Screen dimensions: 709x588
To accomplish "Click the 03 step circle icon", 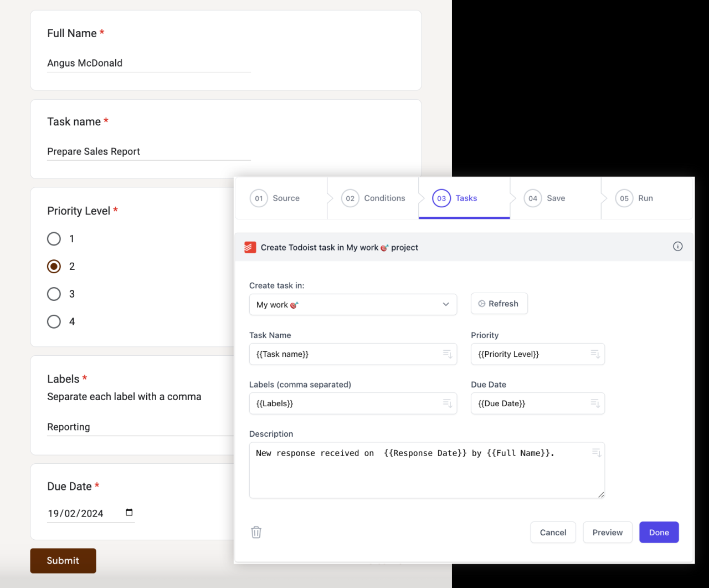I will pos(441,198).
